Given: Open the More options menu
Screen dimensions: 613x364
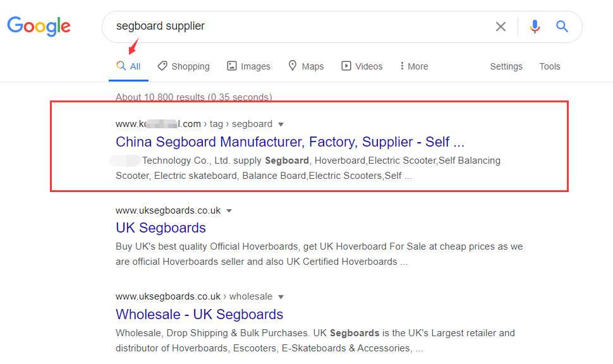Looking at the screenshot, I should [414, 66].
